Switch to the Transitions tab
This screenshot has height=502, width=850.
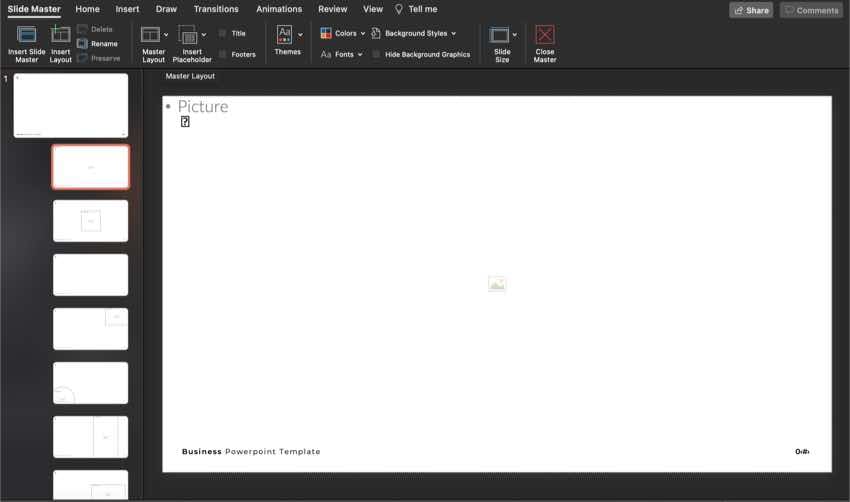coord(216,9)
